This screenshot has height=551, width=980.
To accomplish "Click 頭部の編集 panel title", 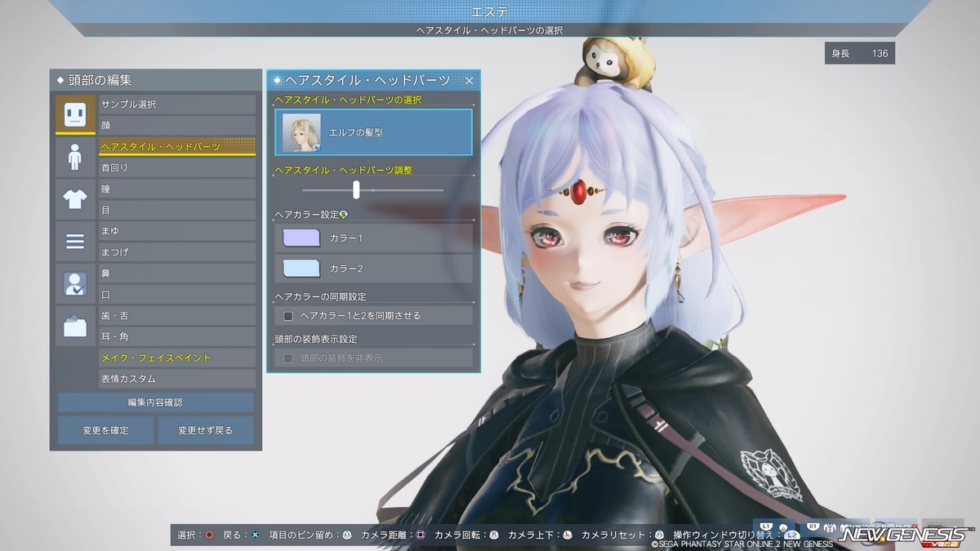I will (x=100, y=80).
